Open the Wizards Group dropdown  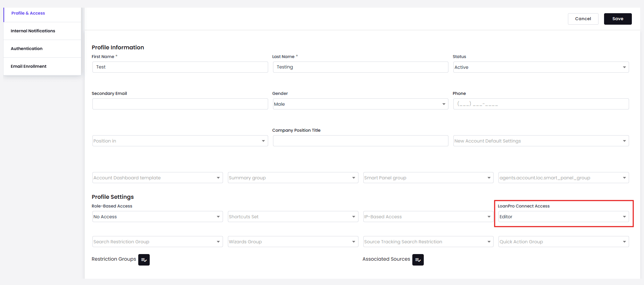tap(293, 242)
